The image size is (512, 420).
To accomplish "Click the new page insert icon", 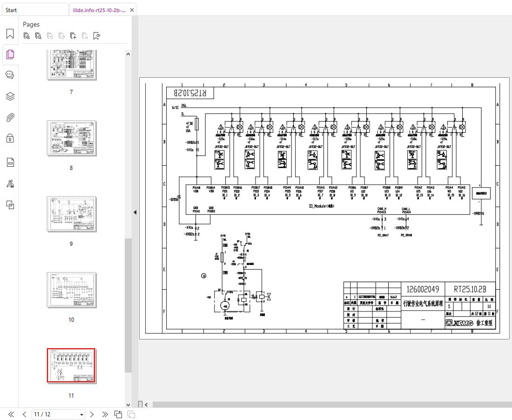I will (x=73, y=35).
